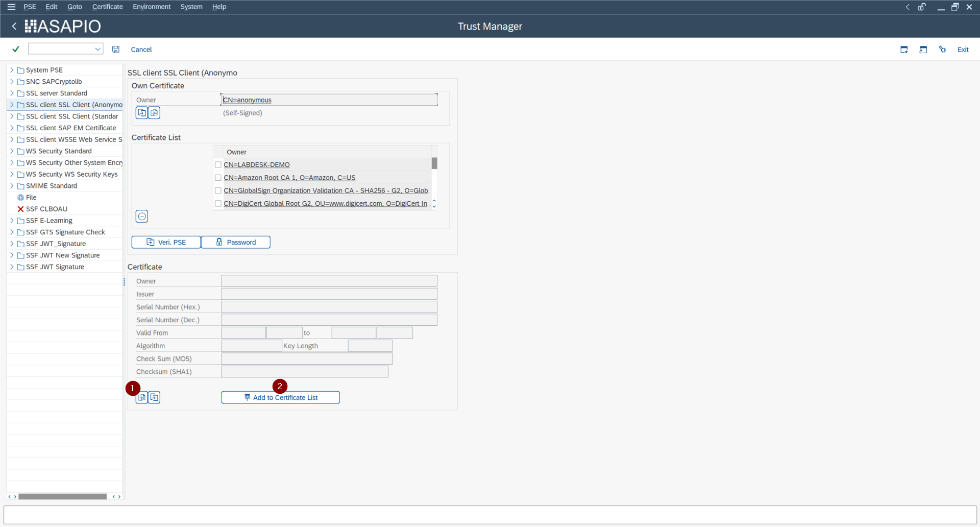Screen dimensions: 980x527
Task: Expand the System PSE tree node
Action: [12, 70]
